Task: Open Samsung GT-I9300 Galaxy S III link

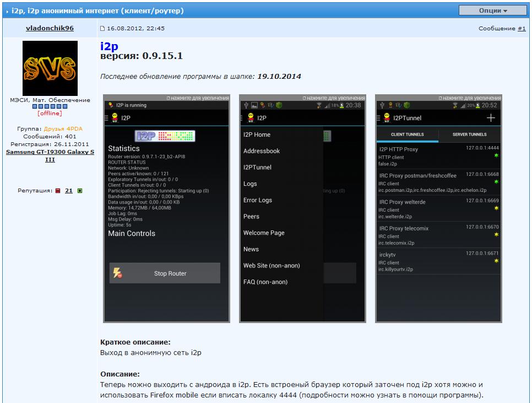Action: 50,155
